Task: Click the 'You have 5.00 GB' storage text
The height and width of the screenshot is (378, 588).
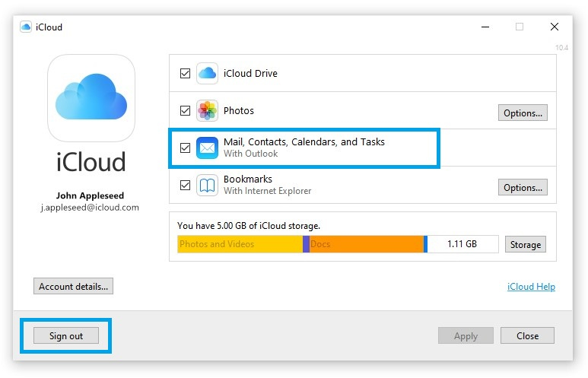Action: pyautogui.click(x=249, y=226)
